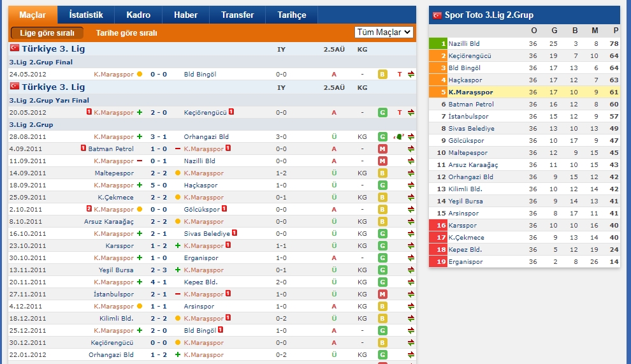Image resolution: width=631 pixels, height=364 pixels.
Task: Click the green position 1 color cell
Action: (x=438, y=44)
